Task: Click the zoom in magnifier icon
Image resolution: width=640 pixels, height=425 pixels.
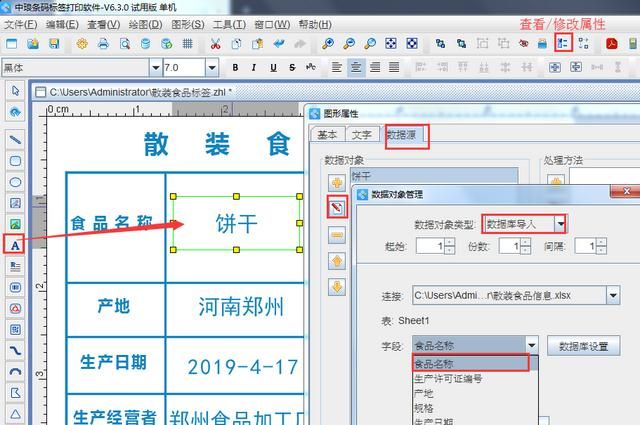Action: tap(328, 43)
